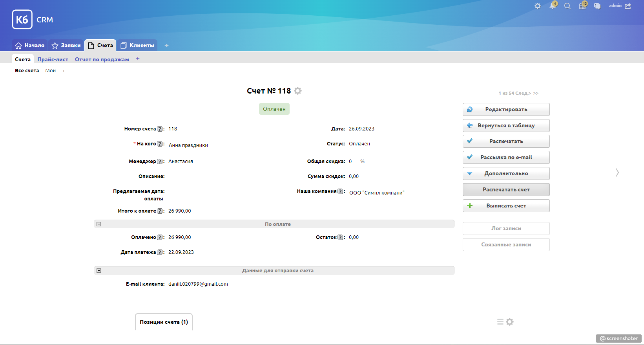
Task: Click help icon next to На кого
Action: click(160, 144)
